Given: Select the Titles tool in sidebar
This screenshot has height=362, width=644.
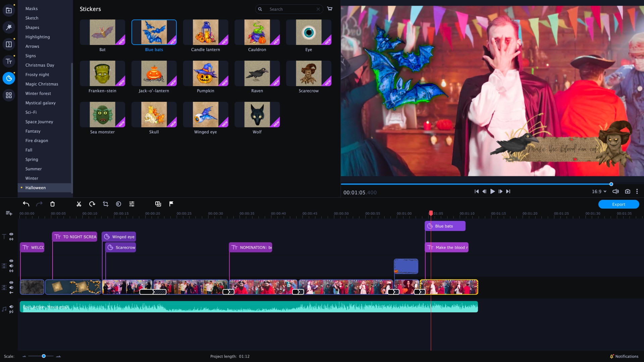Looking at the screenshot, I should click(9, 61).
